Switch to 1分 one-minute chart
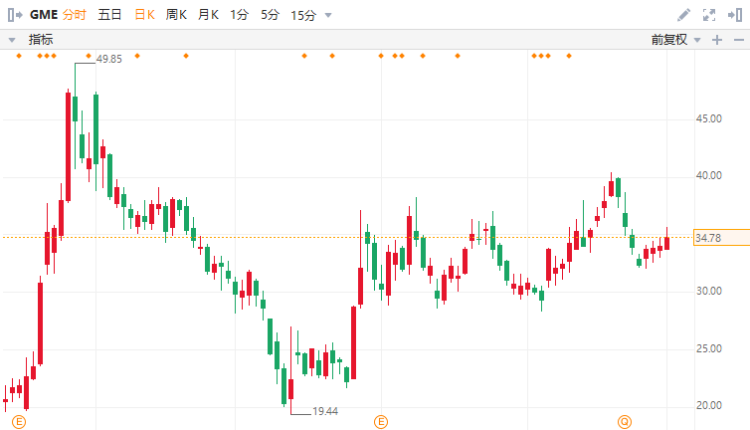This screenshot has height=430, width=750. (x=239, y=15)
